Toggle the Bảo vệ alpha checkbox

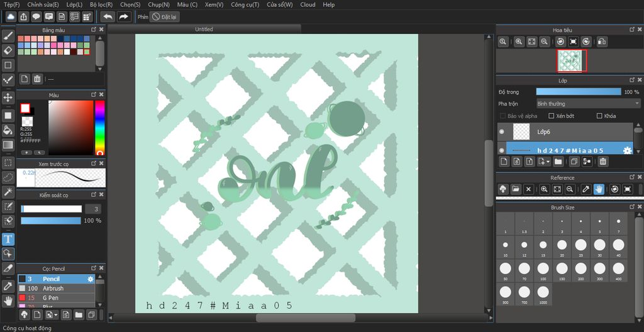pyautogui.click(x=502, y=116)
